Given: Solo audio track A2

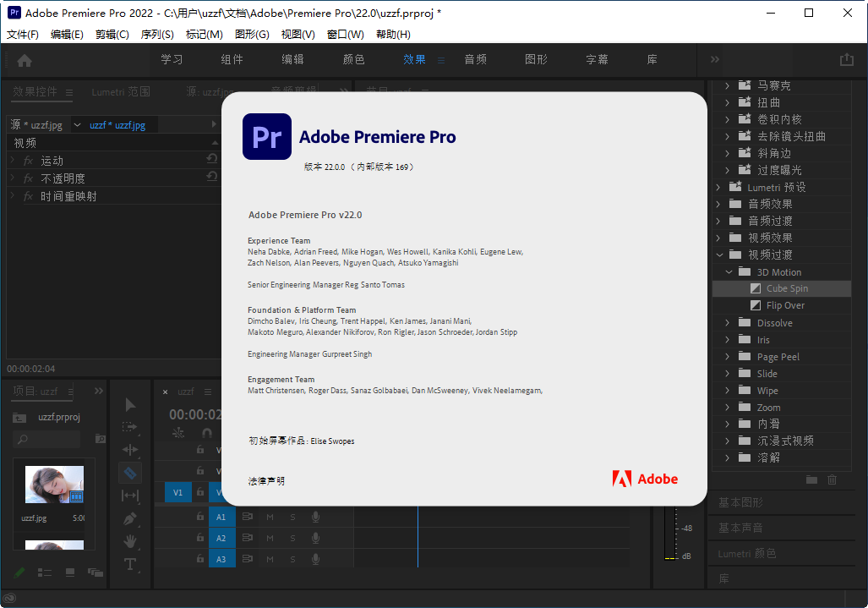Looking at the screenshot, I should (x=292, y=538).
